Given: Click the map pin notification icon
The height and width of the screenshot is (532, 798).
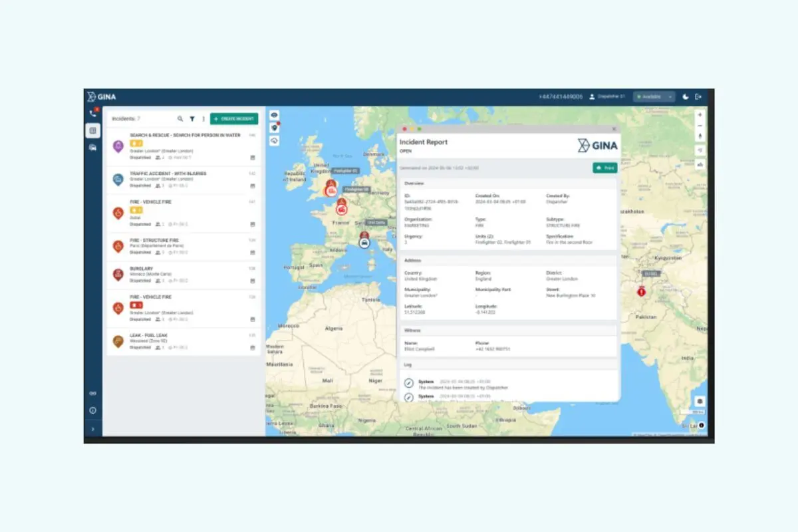Looking at the screenshot, I should (274, 128).
